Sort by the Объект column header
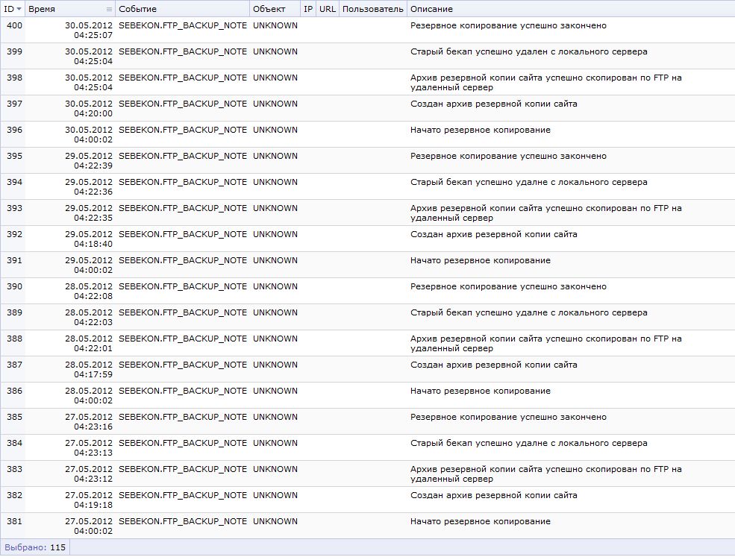 (x=269, y=9)
